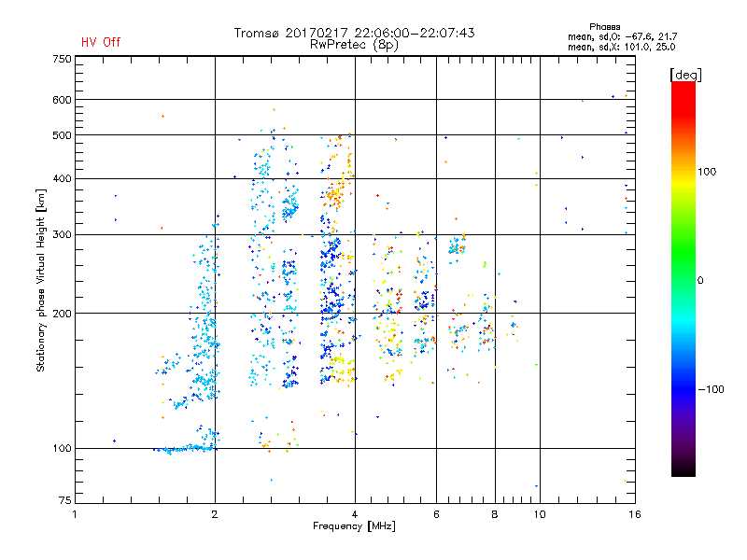Select the 'mean, sd,O: -67.6, 21.7' line
Image resolution: width=747 pixels, height=560 pixels.
coord(622,36)
